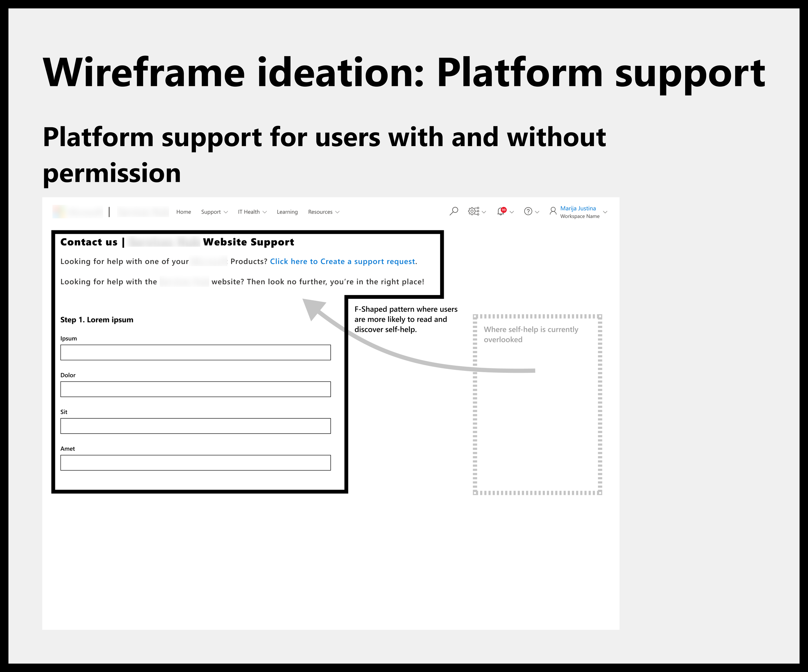The height and width of the screenshot is (672, 808).
Task: Expand the Support menu chevron
Action: 226,212
